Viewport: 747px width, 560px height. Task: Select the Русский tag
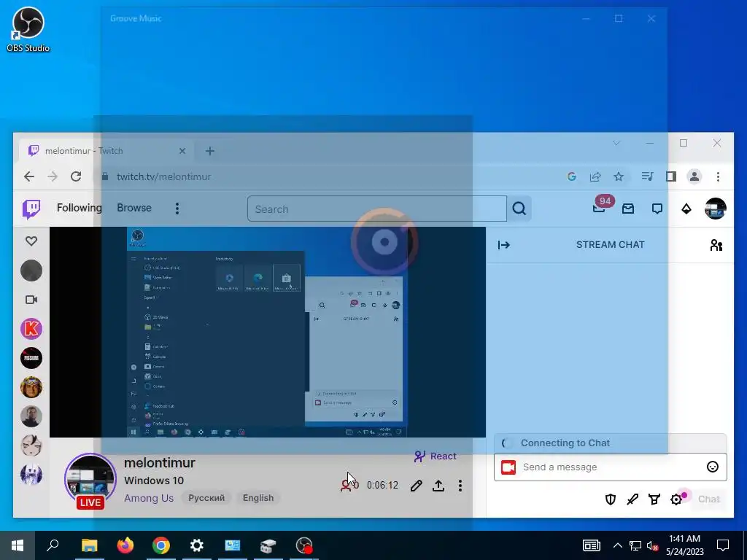(206, 498)
